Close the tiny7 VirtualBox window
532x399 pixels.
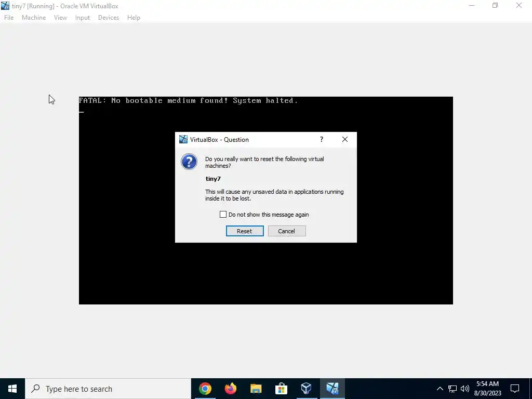click(x=519, y=6)
